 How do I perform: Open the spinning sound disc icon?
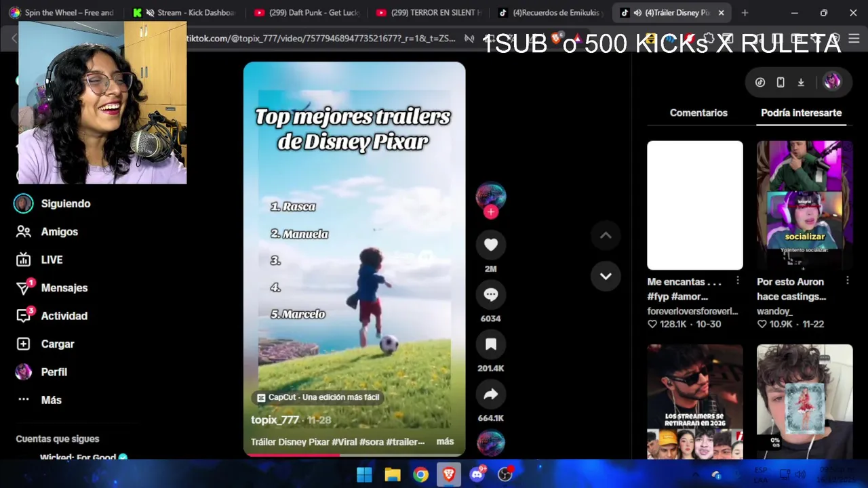click(x=491, y=443)
